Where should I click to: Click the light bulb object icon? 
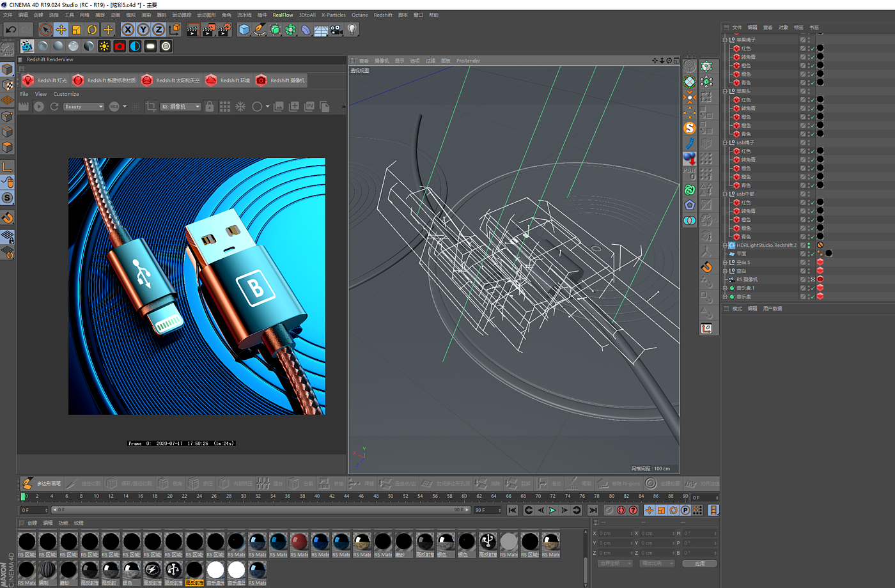pos(352,29)
